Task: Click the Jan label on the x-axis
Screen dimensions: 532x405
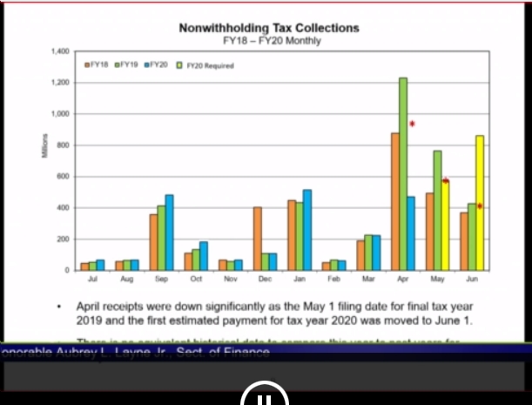Action: [300, 279]
